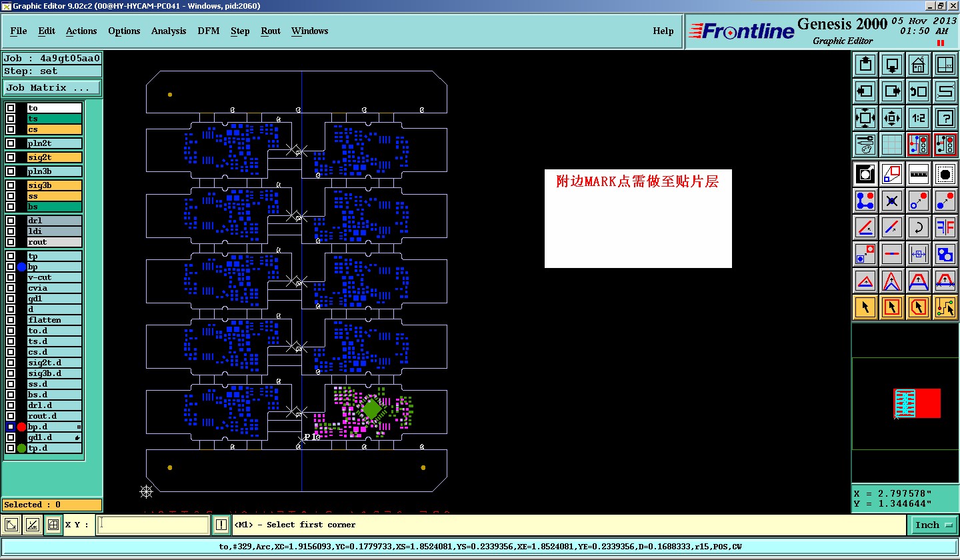The height and width of the screenshot is (560, 960).
Task: Click the small box with four arrows icon
Action: [x=892, y=118]
